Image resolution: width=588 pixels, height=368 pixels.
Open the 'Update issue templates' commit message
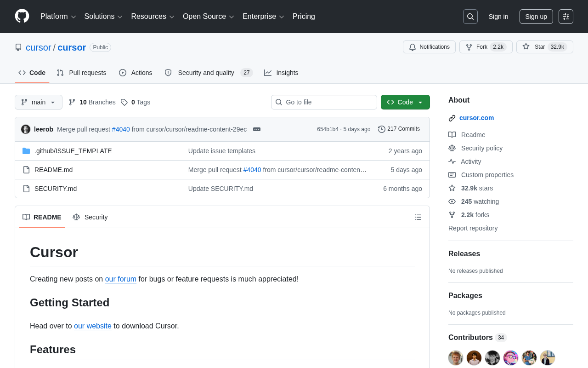coord(222,151)
